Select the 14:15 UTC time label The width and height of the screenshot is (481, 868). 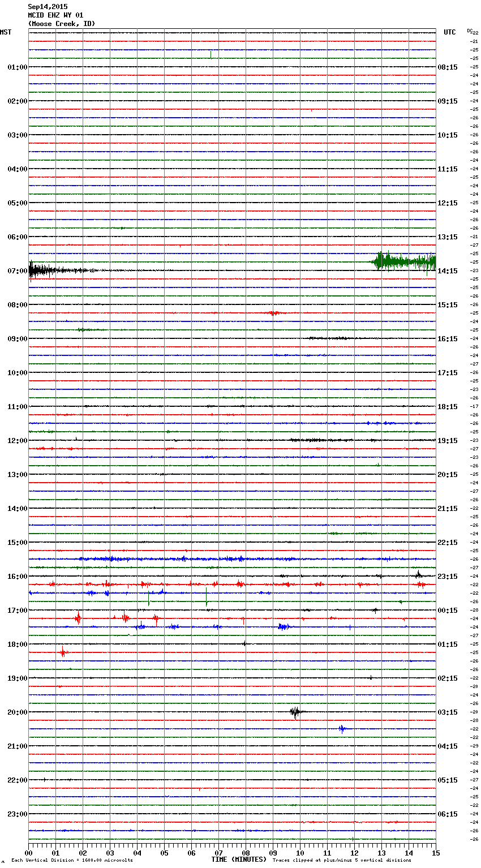pos(448,271)
